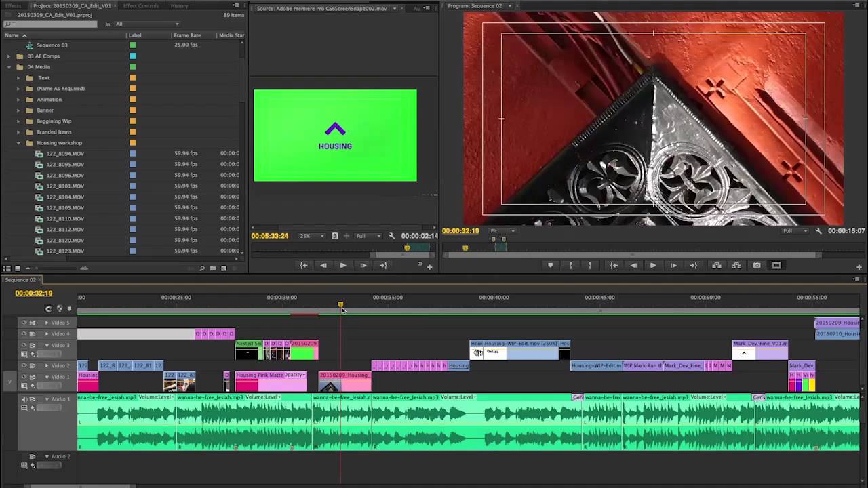Click Frame Rate column header
868x488 pixels.
(187, 35)
